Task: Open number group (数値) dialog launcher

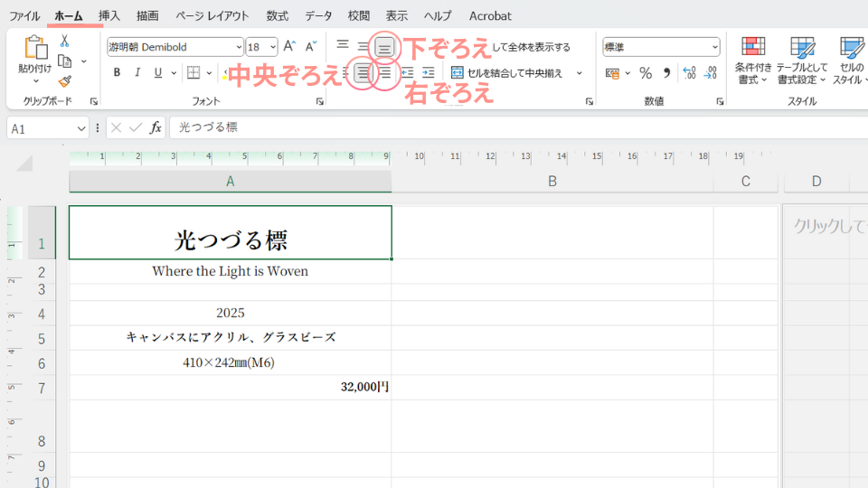Action: (x=720, y=101)
